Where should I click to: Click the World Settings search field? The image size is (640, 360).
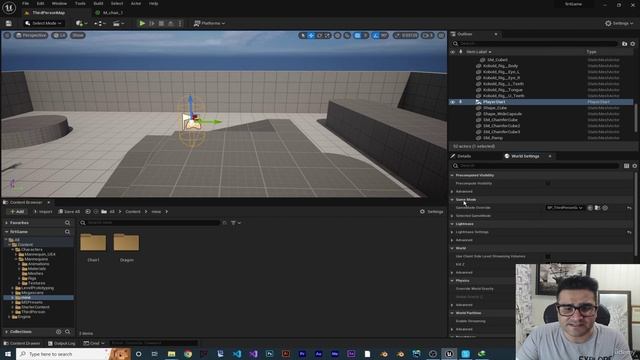[x=536, y=165]
